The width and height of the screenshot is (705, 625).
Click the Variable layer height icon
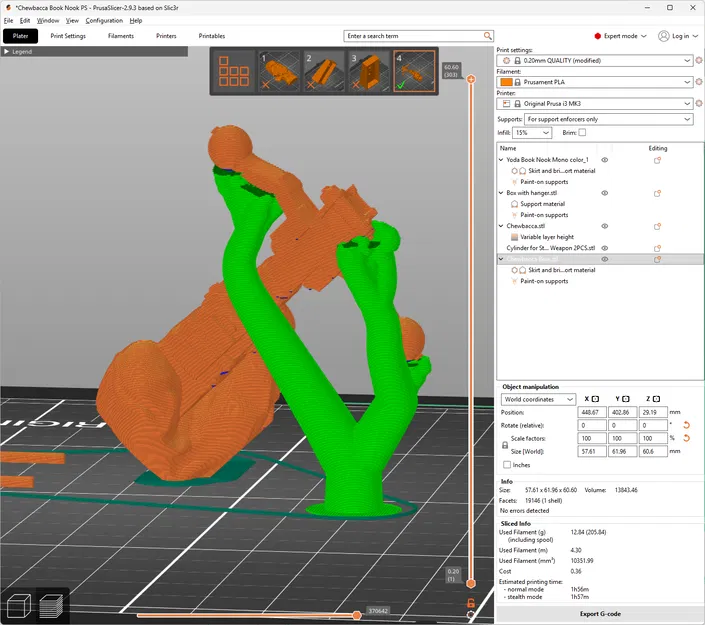point(514,237)
